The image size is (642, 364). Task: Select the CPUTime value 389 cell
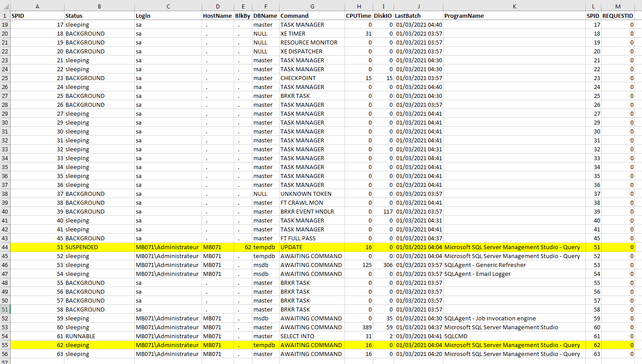[x=359, y=327]
